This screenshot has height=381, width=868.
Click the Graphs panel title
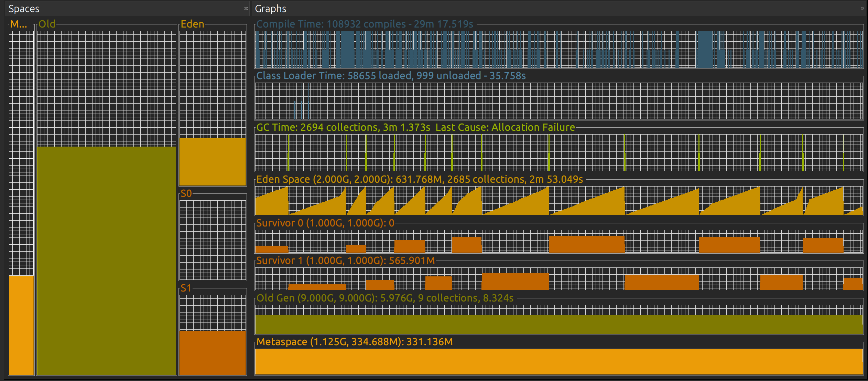tap(271, 9)
